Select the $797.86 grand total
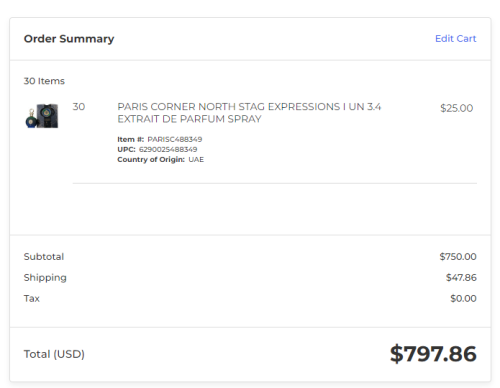This screenshot has height=388, width=500. [x=433, y=354]
